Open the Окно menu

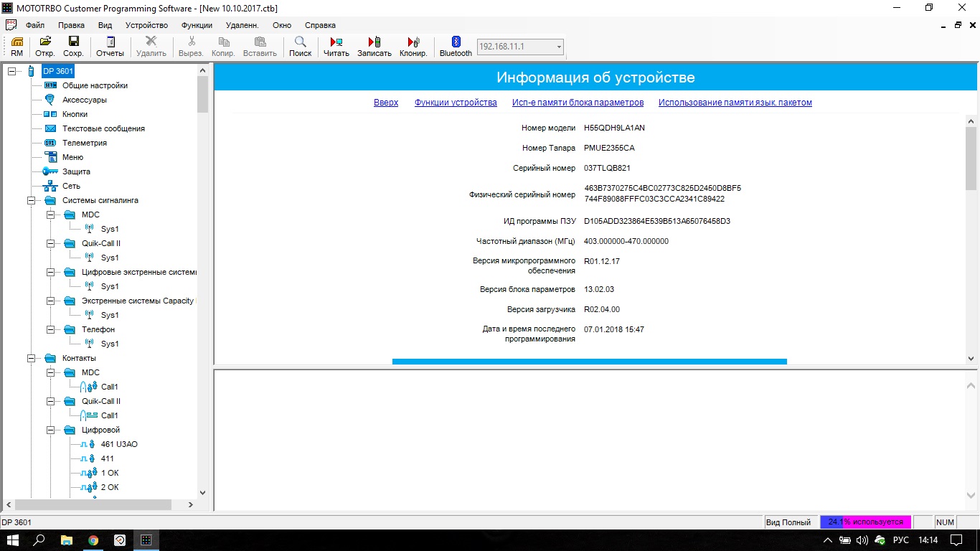tap(282, 25)
